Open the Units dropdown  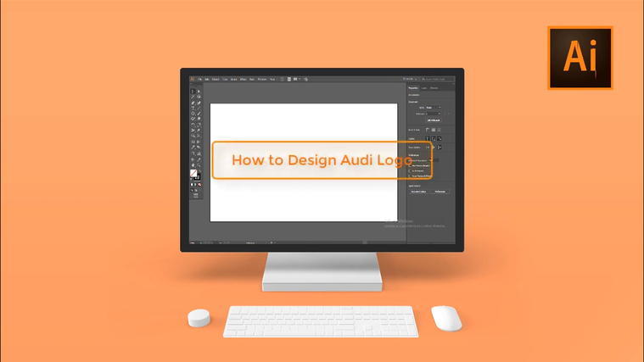pos(434,108)
